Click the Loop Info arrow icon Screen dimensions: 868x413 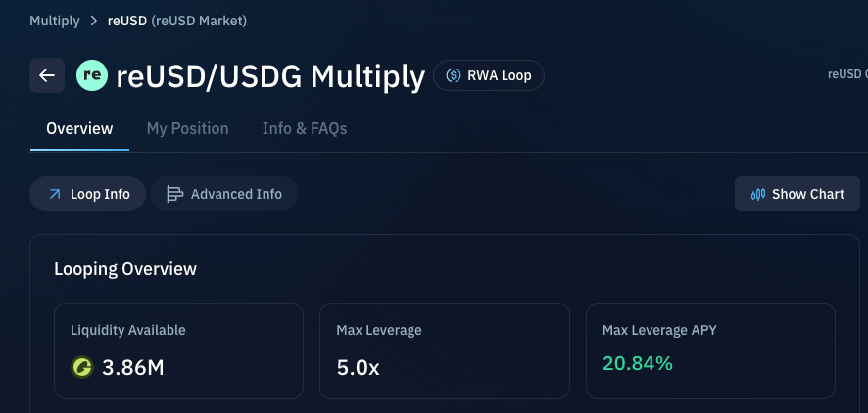pyautogui.click(x=55, y=194)
